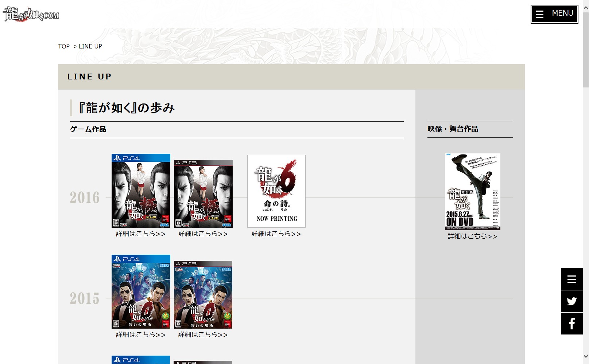
Task: Open the site logo home link
Action: click(x=31, y=14)
